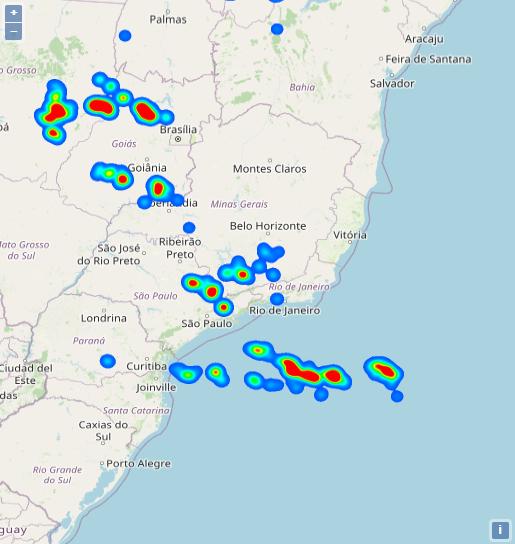The height and width of the screenshot is (544, 515).
Task: Click the Goiás state label
Action: 124,144
